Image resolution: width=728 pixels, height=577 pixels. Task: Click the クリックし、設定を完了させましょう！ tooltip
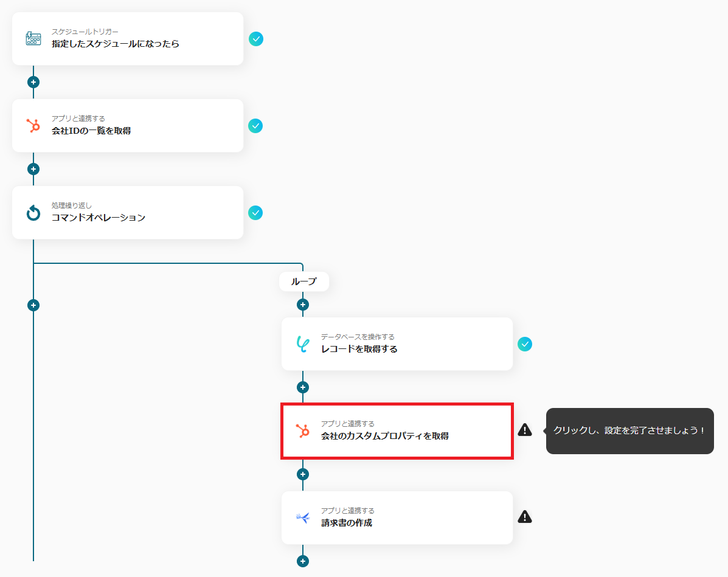629,431
